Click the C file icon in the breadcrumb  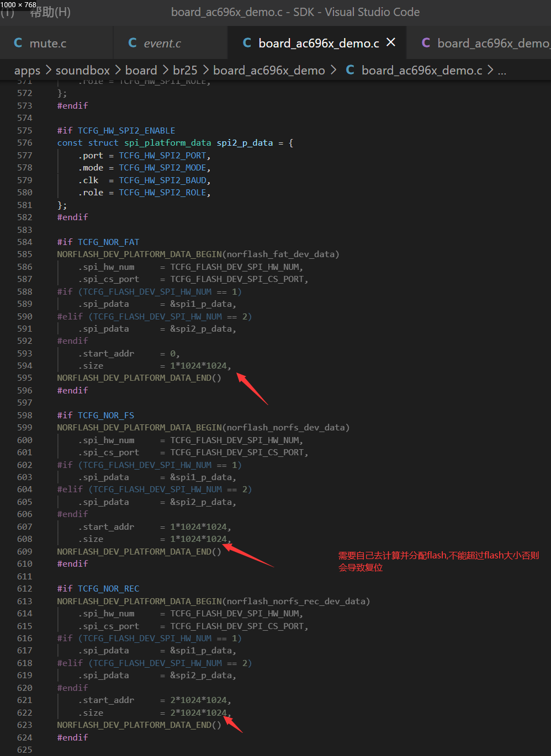click(x=350, y=70)
